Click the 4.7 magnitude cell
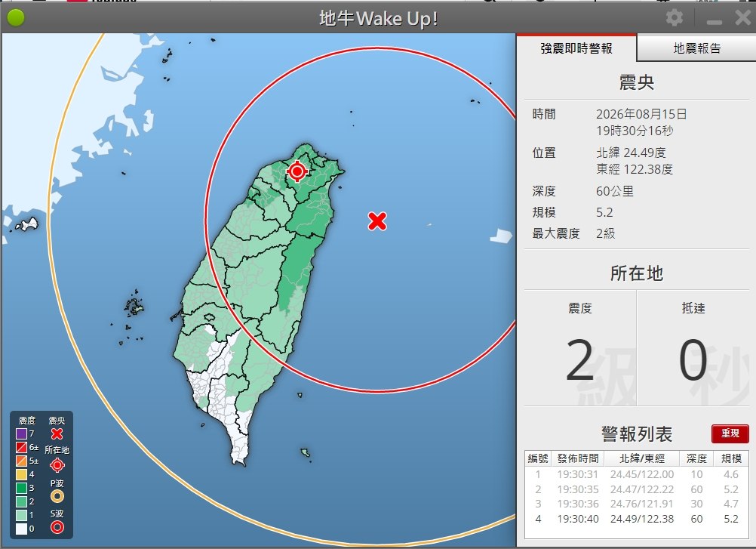 [x=731, y=504]
